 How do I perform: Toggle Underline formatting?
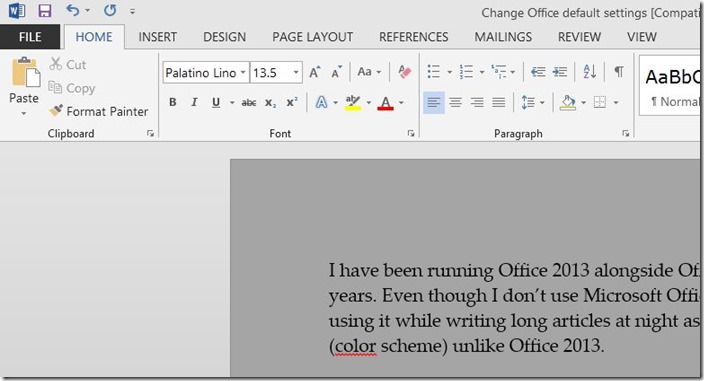[216, 102]
